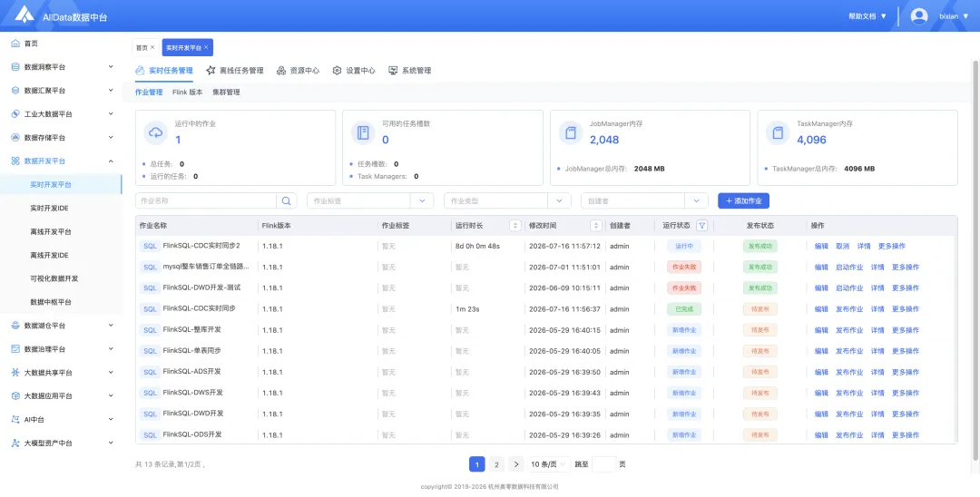Click 更多操作 for FlinkSQL-ODS开发
The image size is (980, 497).
click(x=906, y=434)
